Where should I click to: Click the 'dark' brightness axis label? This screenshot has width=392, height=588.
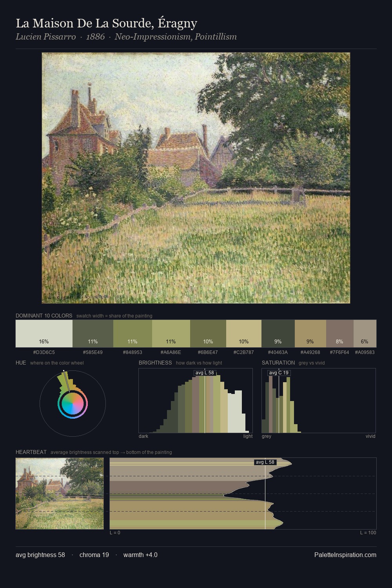(x=143, y=436)
